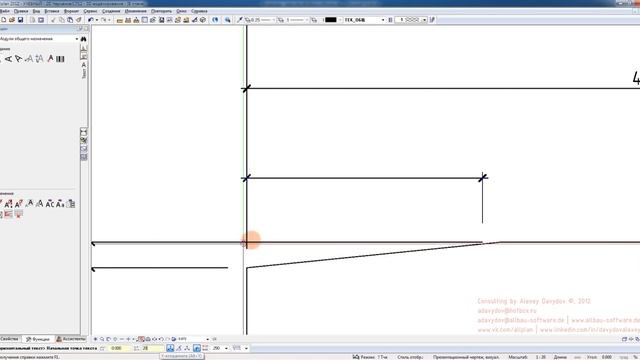The image size is (640, 360).
Task: Click the New document icon
Action: (4, 20)
